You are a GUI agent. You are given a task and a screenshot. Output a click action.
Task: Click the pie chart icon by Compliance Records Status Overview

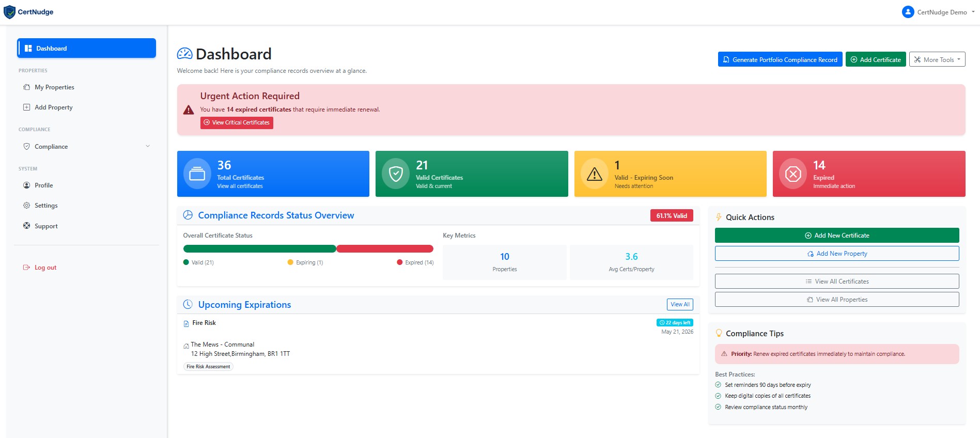coord(188,215)
